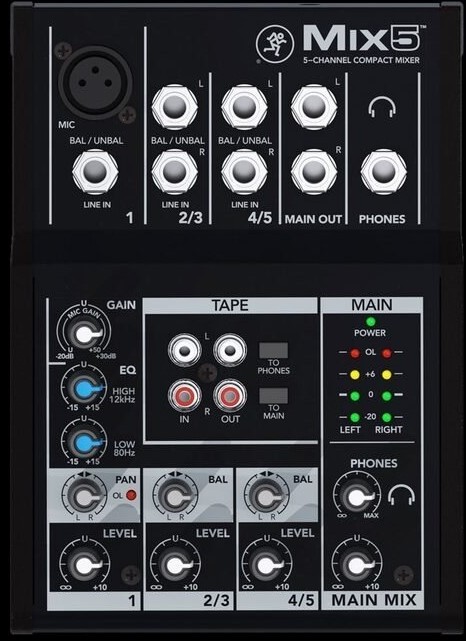This screenshot has width=466, height=641.
Task: Toggle the TO PHONES tape switch
Action: pos(273,350)
